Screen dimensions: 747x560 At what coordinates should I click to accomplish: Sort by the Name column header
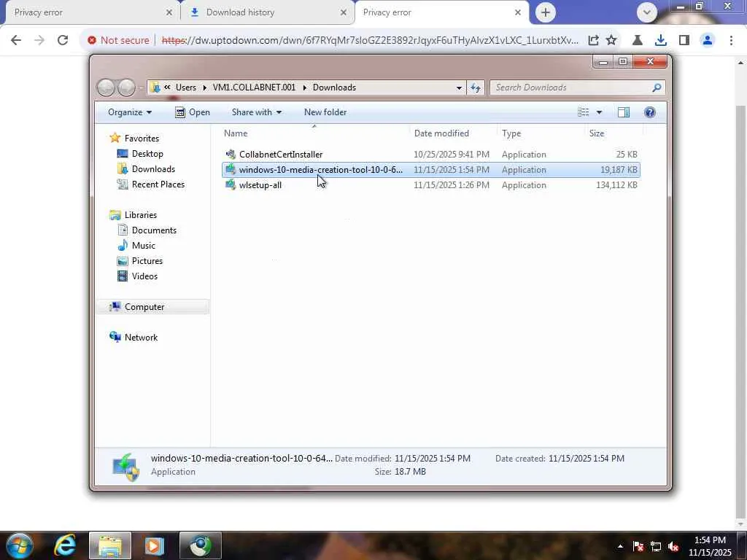pyautogui.click(x=314, y=133)
